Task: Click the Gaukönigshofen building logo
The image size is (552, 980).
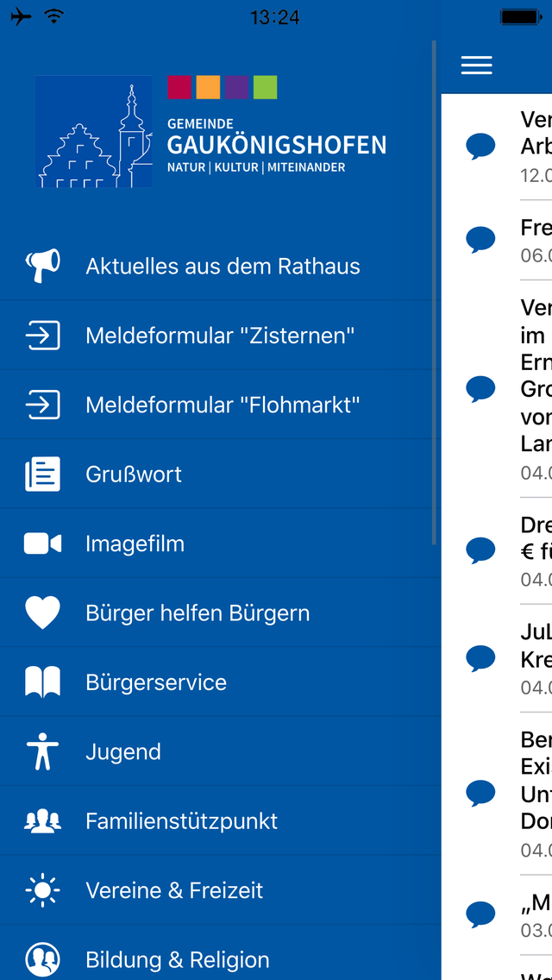Action: tap(94, 131)
